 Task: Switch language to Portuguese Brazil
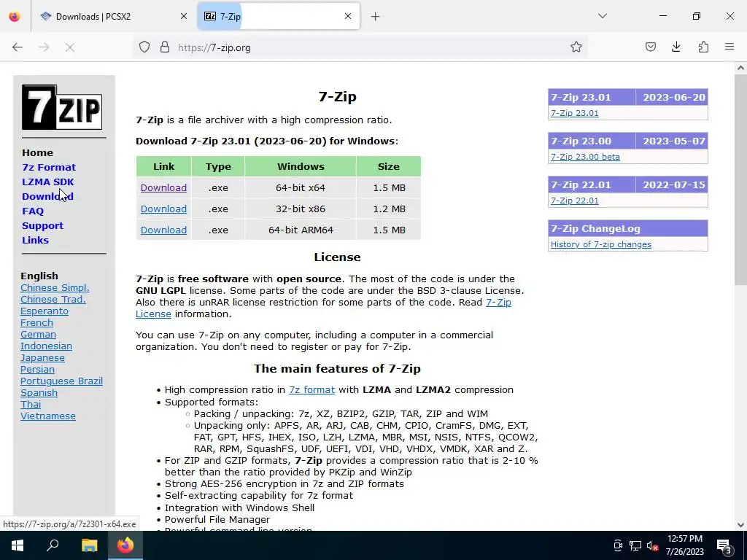[61, 381]
